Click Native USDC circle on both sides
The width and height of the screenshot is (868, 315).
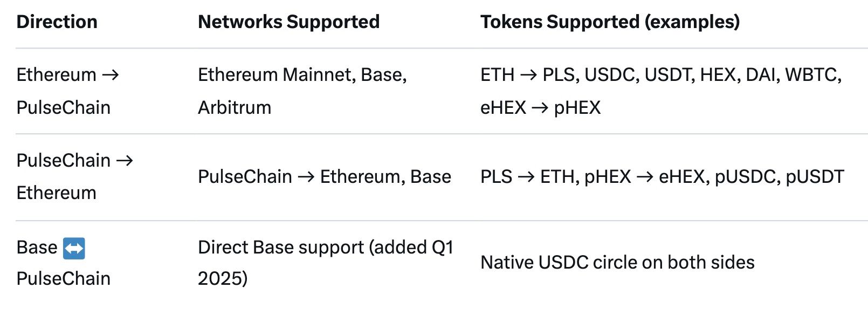click(x=617, y=263)
